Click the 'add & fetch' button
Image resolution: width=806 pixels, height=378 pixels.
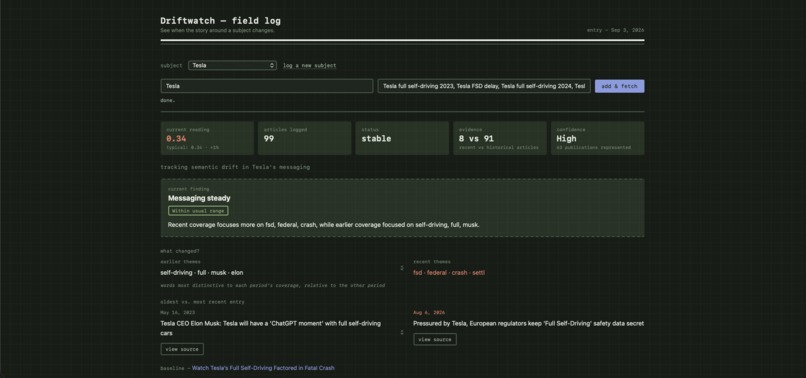[619, 86]
